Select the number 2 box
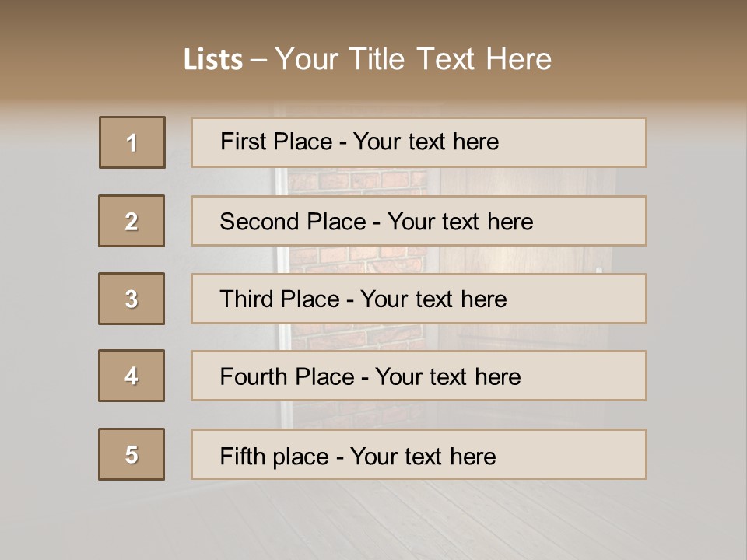 coord(132,221)
